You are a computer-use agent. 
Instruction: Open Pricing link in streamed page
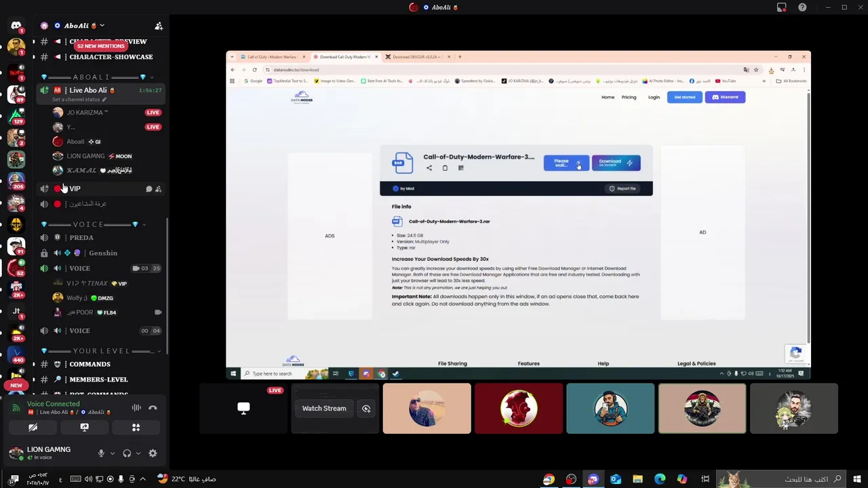coord(629,97)
